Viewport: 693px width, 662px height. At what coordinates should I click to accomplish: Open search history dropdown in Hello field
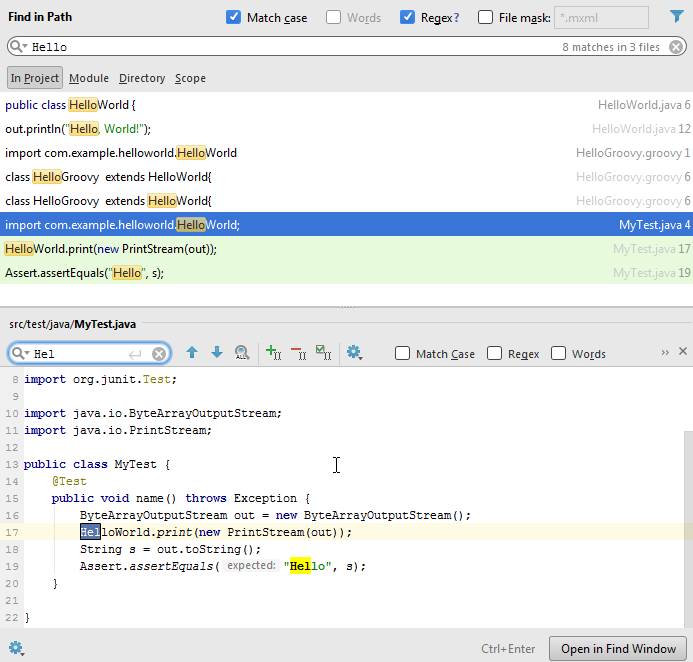[x=19, y=47]
